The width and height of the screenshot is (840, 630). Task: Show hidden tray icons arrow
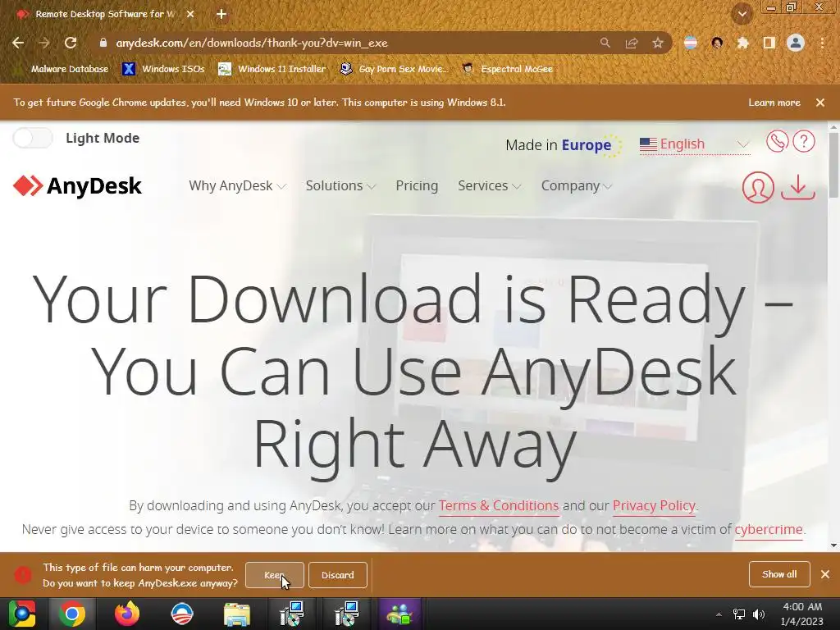click(719, 614)
